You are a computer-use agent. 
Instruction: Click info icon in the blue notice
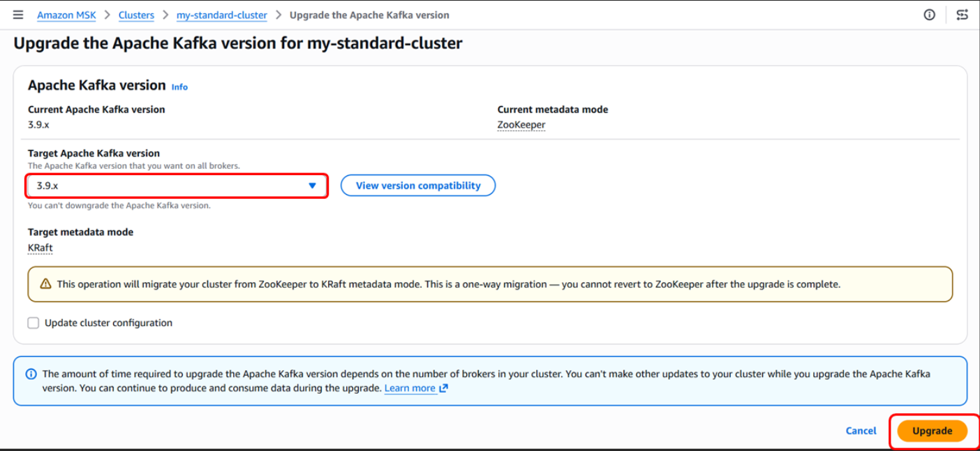point(31,374)
